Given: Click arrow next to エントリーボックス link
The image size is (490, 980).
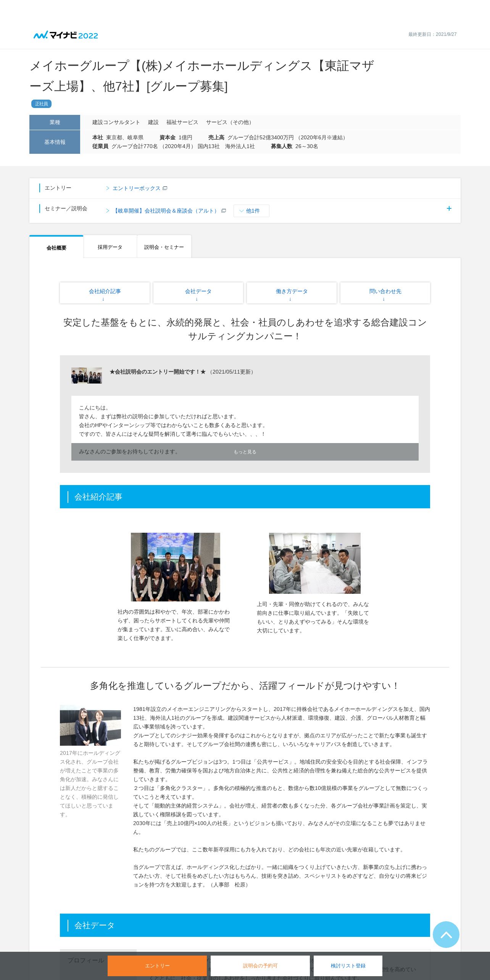Looking at the screenshot, I should [x=108, y=188].
